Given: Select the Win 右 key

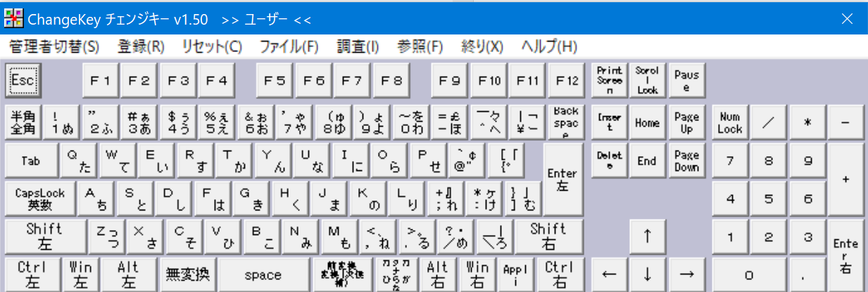Looking at the screenshot, I should (x=477, y=275).
